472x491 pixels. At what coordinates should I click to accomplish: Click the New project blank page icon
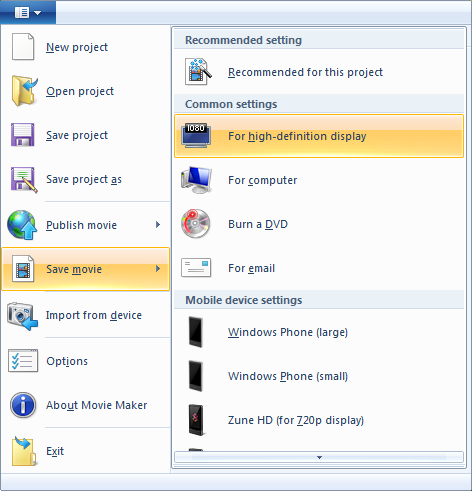[x=23, y=47]
